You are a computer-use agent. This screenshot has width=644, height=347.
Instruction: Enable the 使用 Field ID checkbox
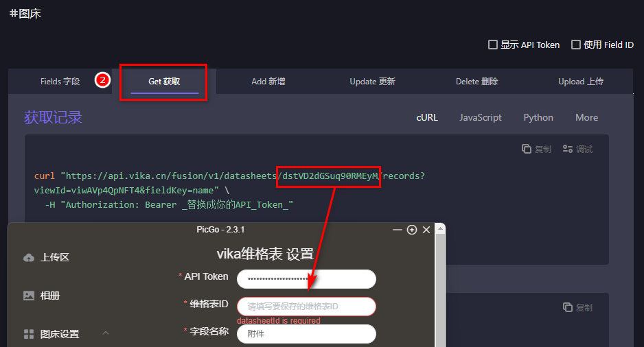click(576, 45)
